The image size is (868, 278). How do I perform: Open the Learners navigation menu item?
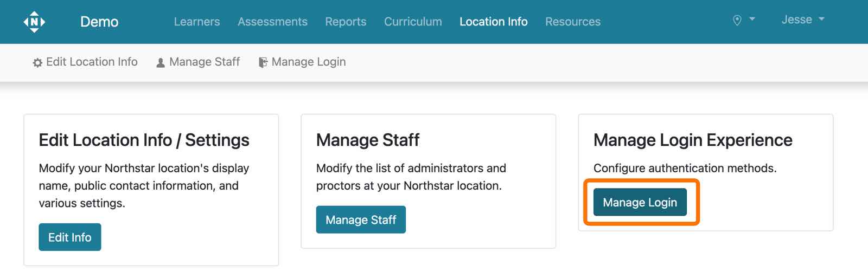[x=197, y=22]
